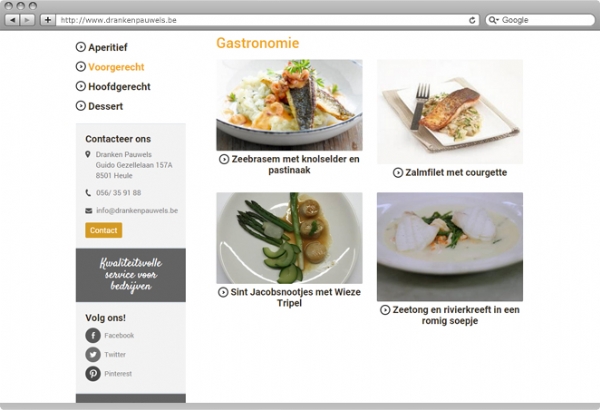Open the info@drankenpauwels.be email link
600x410 pixels.
pyautogui.click(x=137, y=211)
